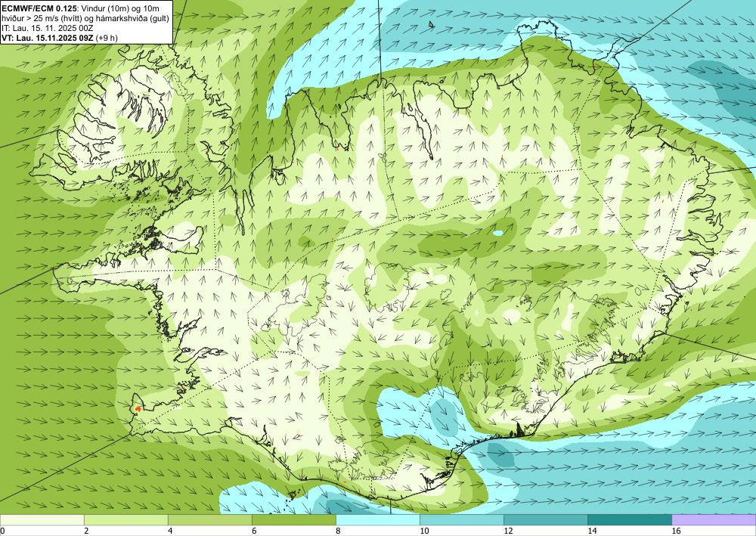Click the light green 2–4 legend swatch
756x536 pixels.
[125, 519]
